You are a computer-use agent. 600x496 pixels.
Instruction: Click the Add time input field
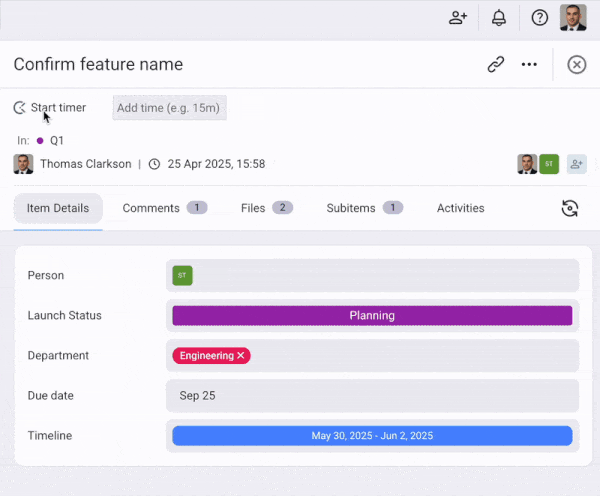(x=169, y=108)
